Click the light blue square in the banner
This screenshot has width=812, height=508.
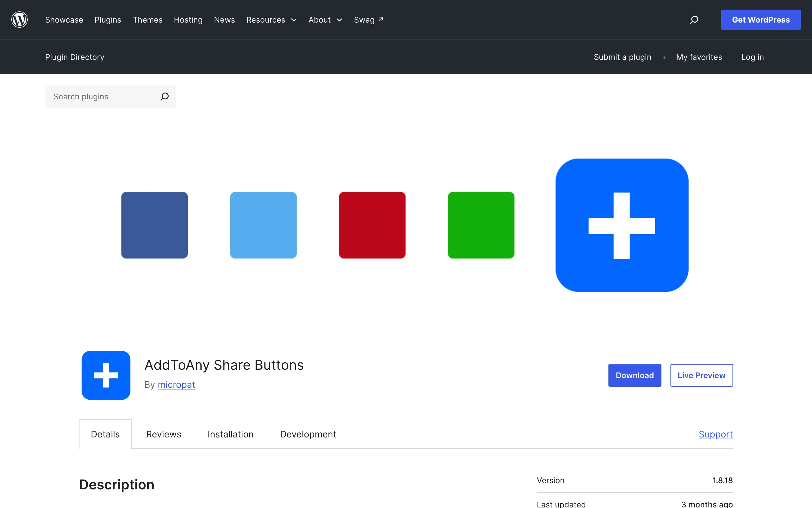click(x=263, y=225)
